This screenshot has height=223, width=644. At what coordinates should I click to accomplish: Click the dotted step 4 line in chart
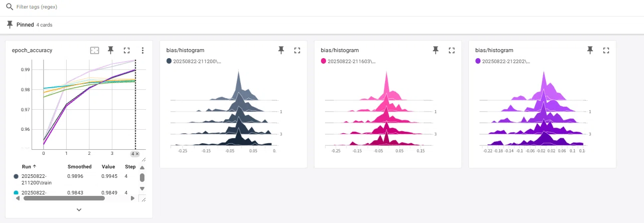point(135,104)
